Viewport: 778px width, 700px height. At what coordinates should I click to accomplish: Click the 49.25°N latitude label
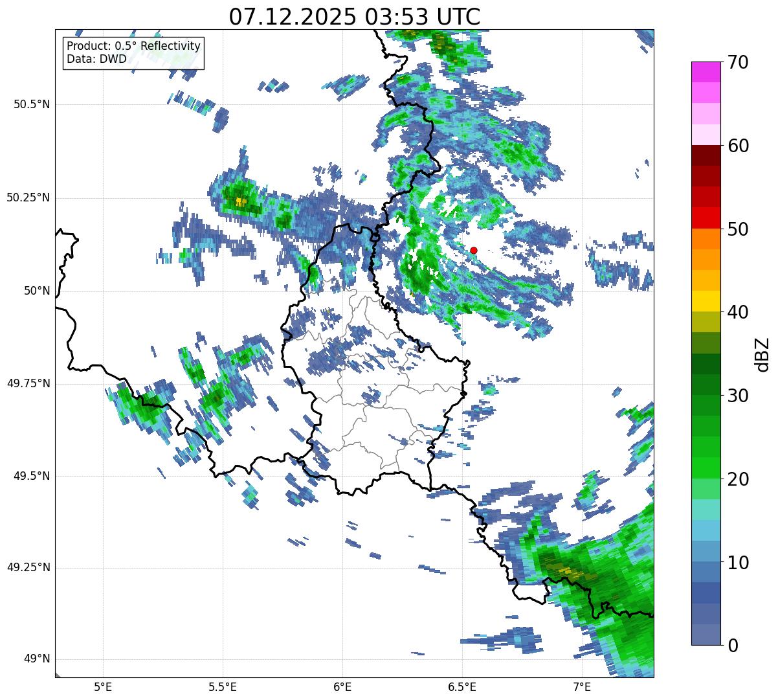click(28, 567)
